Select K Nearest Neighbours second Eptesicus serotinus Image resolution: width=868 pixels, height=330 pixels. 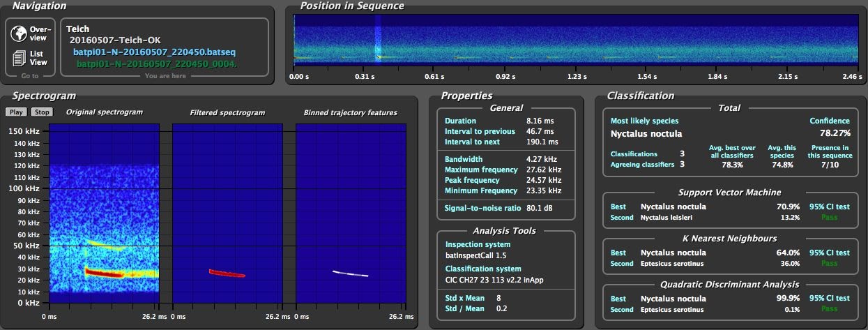tap(672, 264)
